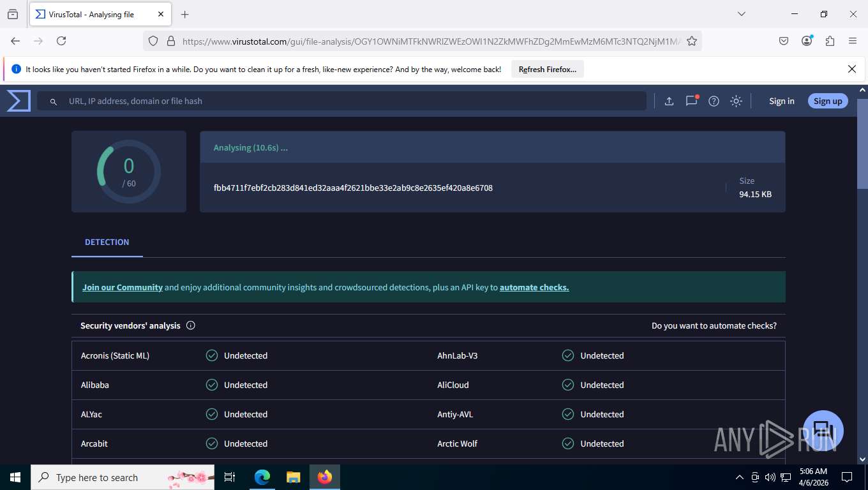Click the Arcabit Undetected checkmark icon
The width and height of the screenshot is (868, 490).
coord(212,443)
